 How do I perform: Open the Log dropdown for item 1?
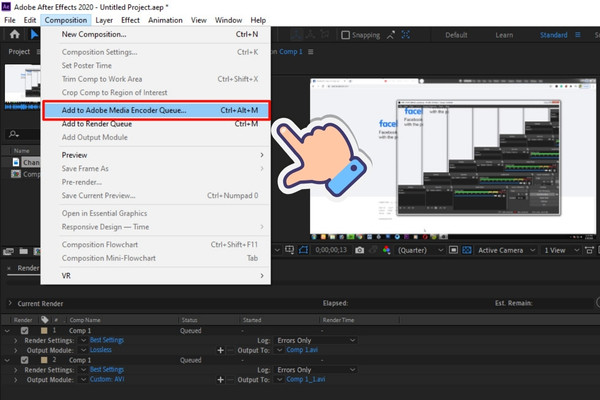(316, 340)
